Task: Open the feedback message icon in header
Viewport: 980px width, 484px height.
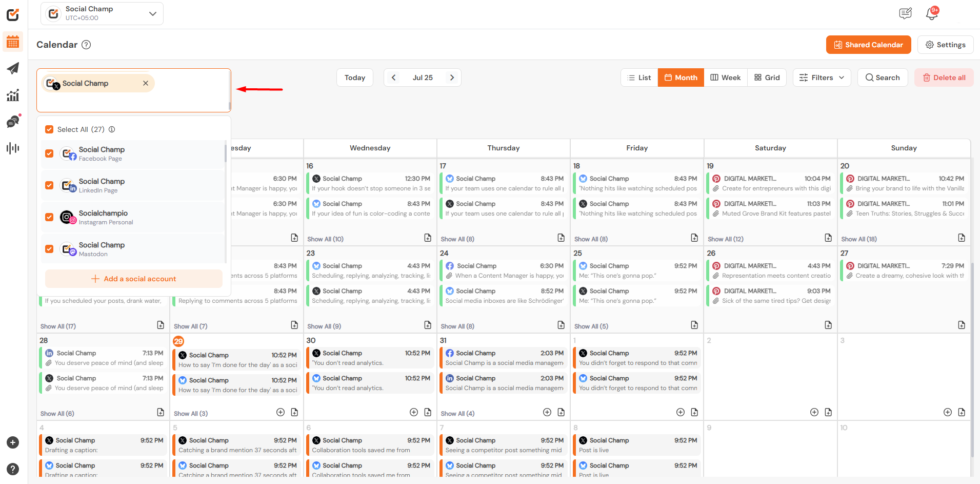Action: [906, 14]
